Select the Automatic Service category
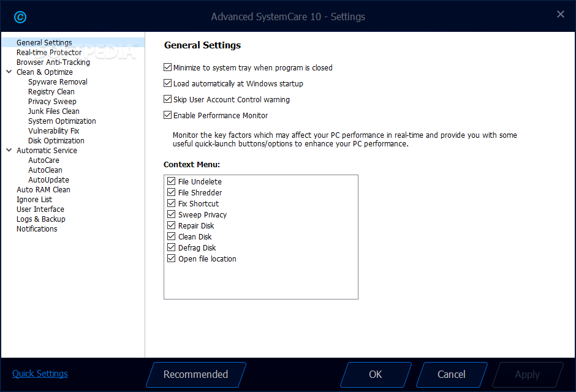Image resolution: width=576 pixels, height=392 pixels. click(x=47, y=151)
